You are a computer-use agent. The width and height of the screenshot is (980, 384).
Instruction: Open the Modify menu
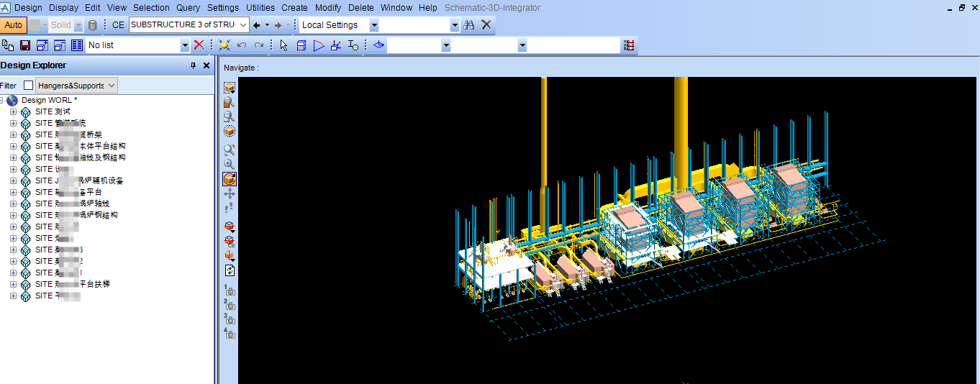click(x=328, y=8)
